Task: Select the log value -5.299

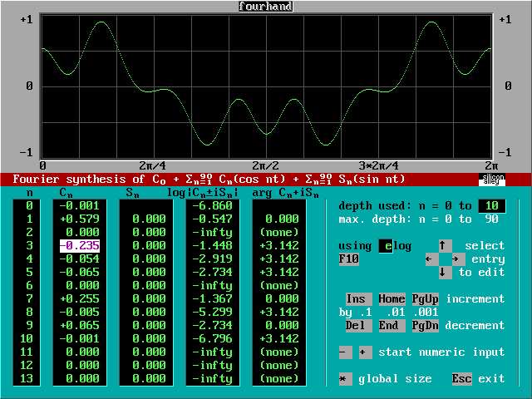Action: 213,313
